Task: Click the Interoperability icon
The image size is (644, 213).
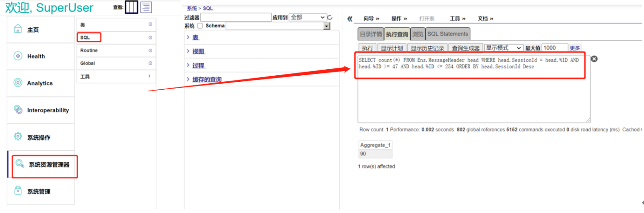Action: pyautogui.click(x=18, y=110)
